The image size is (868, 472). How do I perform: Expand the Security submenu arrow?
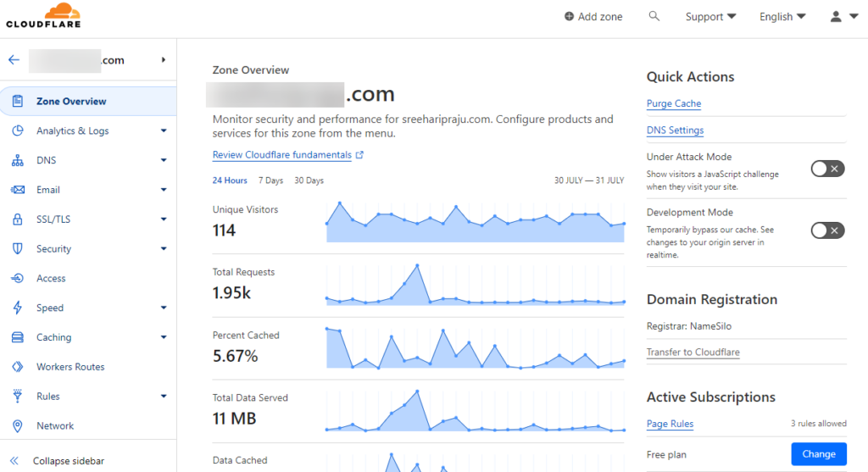pos(164,248)
